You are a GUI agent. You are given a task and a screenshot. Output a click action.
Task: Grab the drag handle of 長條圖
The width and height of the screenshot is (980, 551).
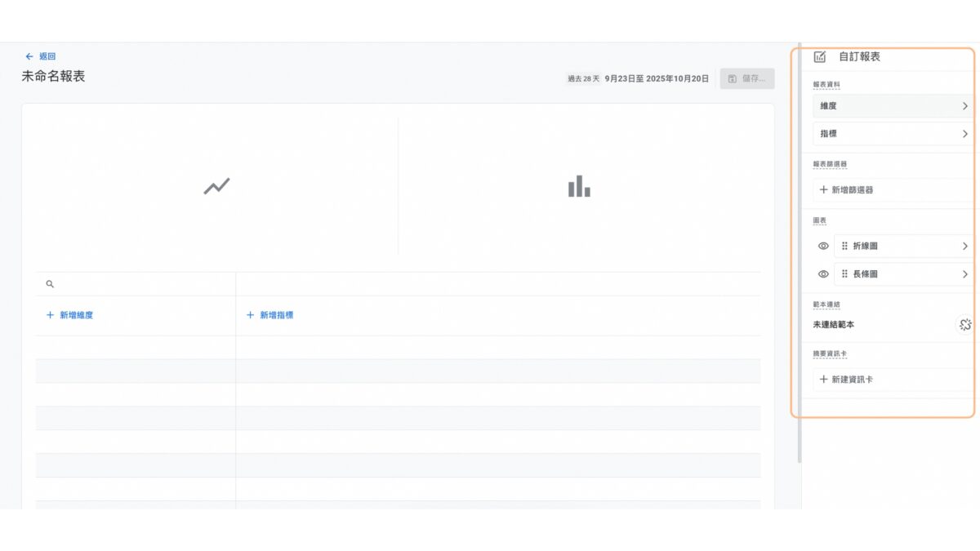(x=844, y=274)
